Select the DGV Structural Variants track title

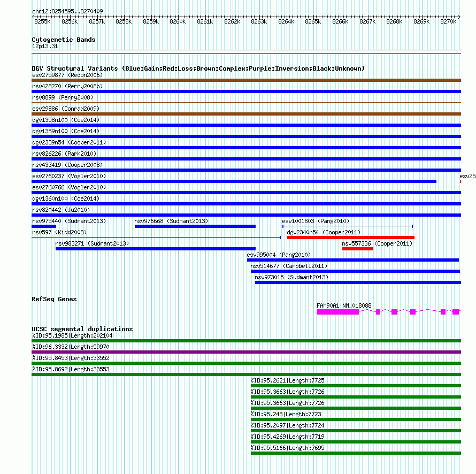click(198, 68)
